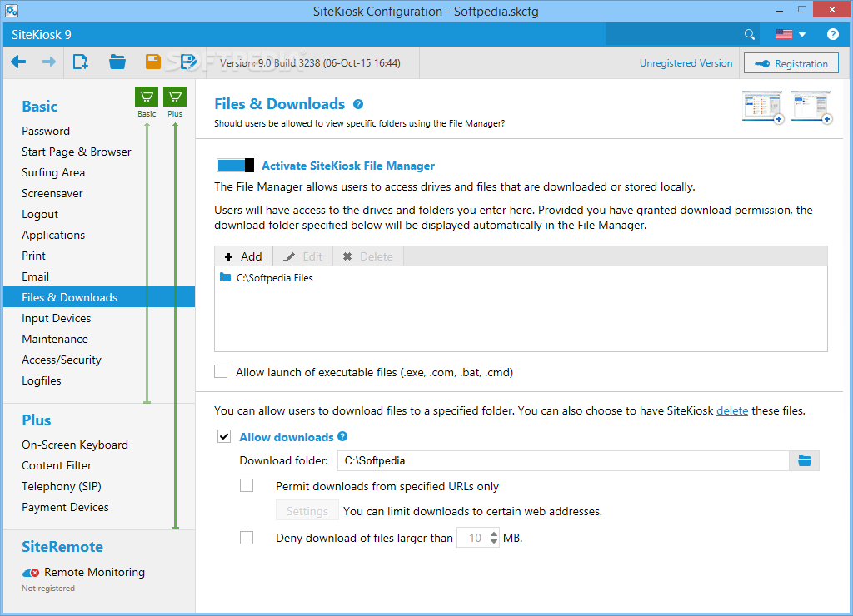The height and width of the screenshot is (616, 853).
Task: Click the SiteRemote section heading
Action: 62,546
